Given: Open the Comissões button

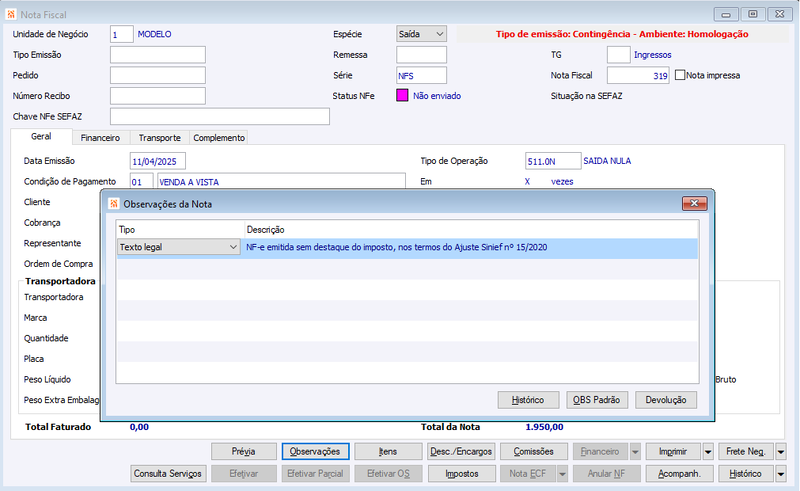Looking at the screenshot, I should [x=534, y=452].
